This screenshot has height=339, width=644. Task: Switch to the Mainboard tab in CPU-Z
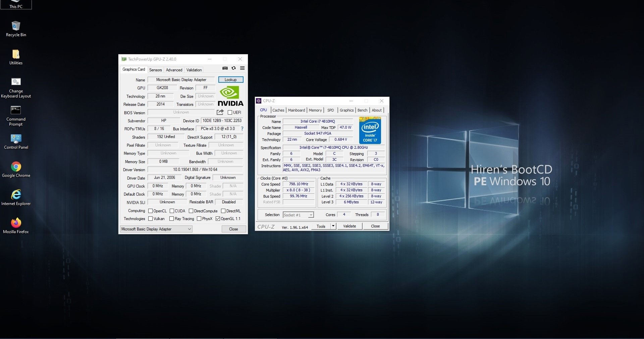click(x=297, y=110)
